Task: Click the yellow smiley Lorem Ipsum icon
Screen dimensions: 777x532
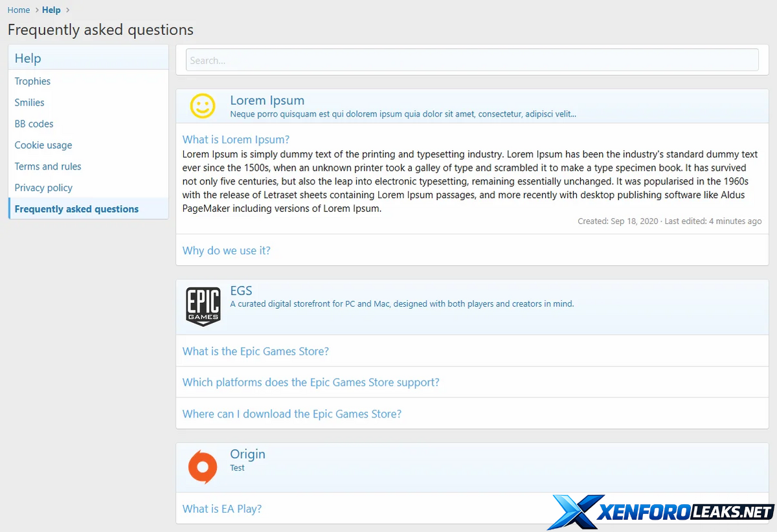Action: coord(203,106)
